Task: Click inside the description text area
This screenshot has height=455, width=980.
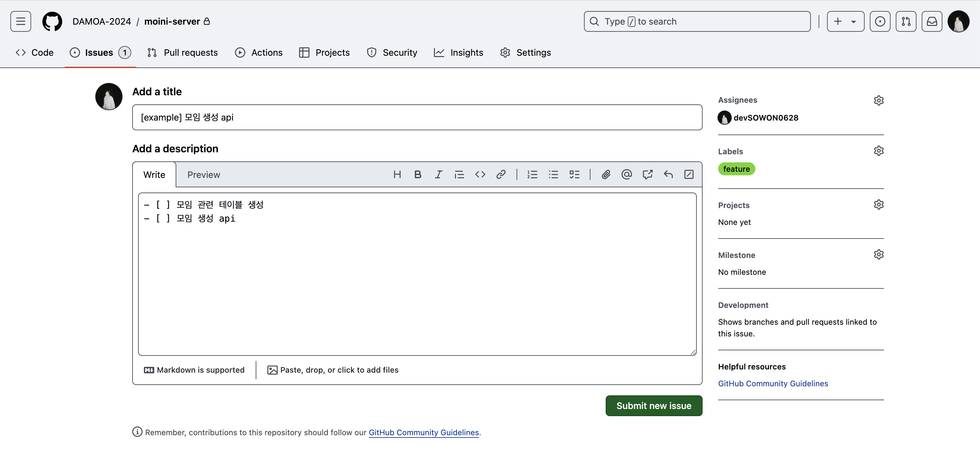Action: (417, 274)
